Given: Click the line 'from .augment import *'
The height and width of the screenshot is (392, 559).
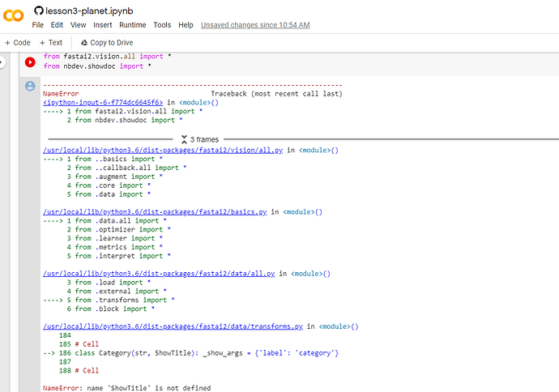Looking at the screenshot, I should (x=119, y=177).
